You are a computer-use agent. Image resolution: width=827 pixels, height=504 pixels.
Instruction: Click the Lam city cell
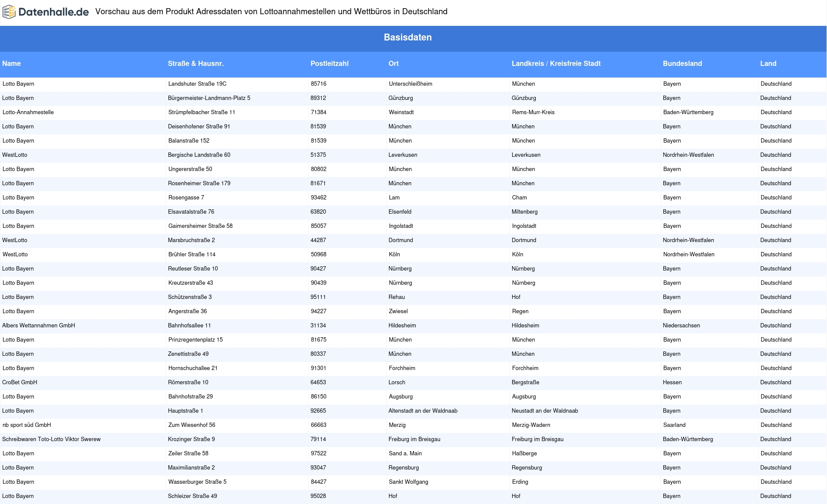pos(394,198)
